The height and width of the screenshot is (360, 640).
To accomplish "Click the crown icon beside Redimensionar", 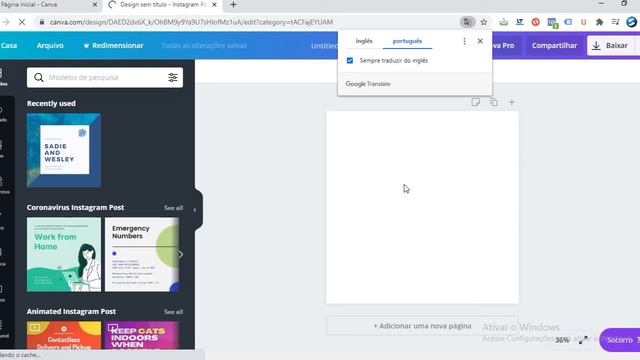I will (x=86, y=45).
